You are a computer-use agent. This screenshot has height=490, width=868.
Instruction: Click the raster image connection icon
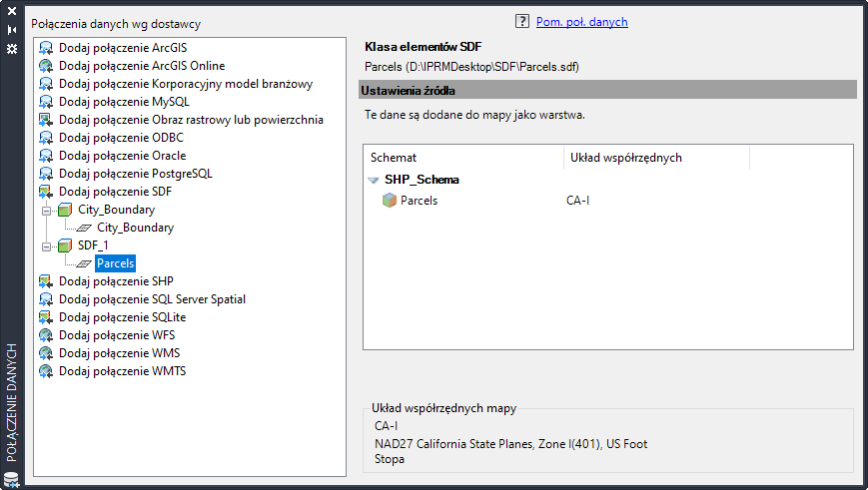[x=46, y=120]
